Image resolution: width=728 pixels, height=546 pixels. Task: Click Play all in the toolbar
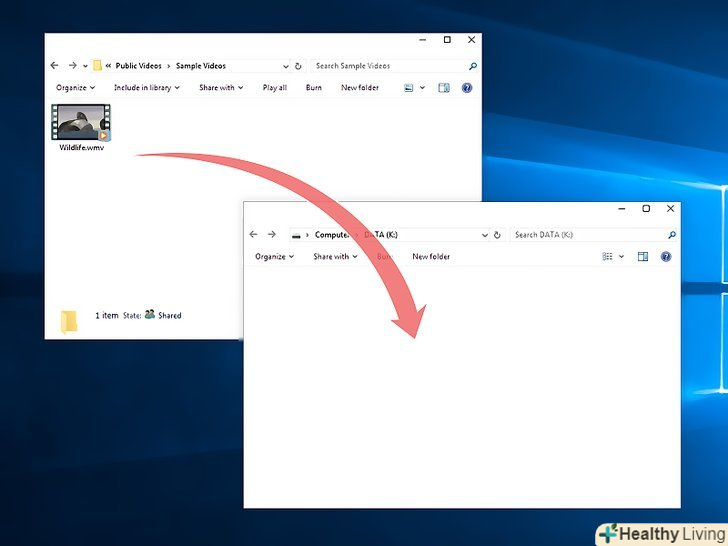275,88
